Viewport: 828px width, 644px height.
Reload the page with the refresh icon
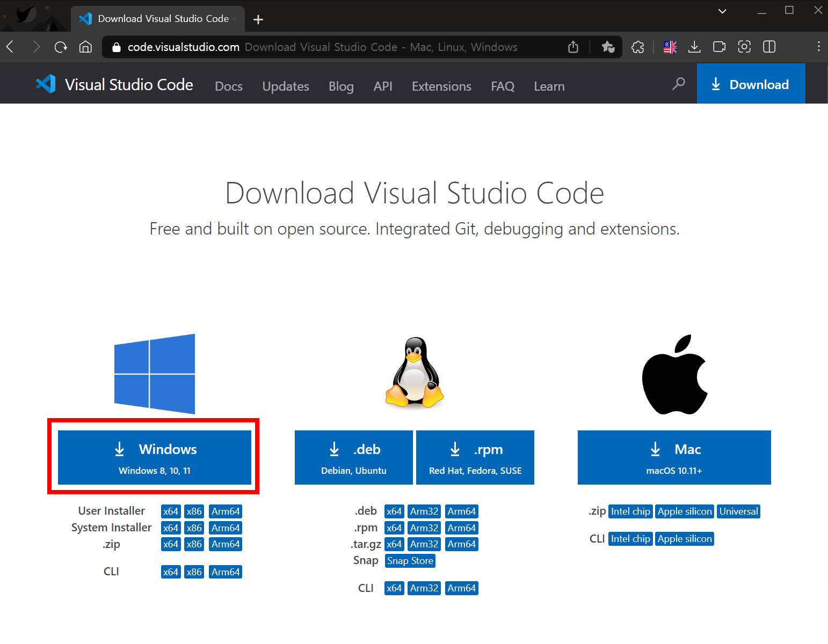tap(61, 47)
